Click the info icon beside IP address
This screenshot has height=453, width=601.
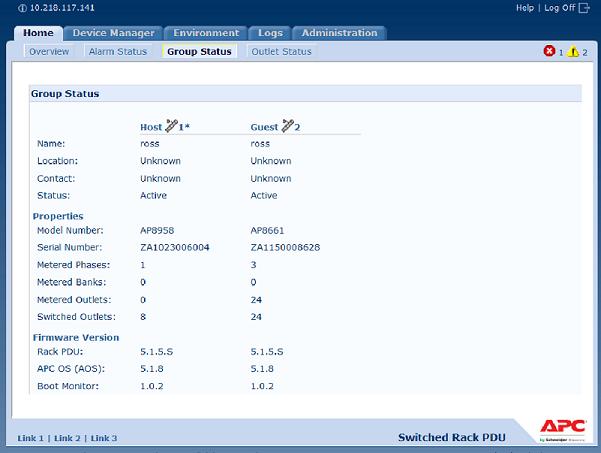[x=23, y=8]
